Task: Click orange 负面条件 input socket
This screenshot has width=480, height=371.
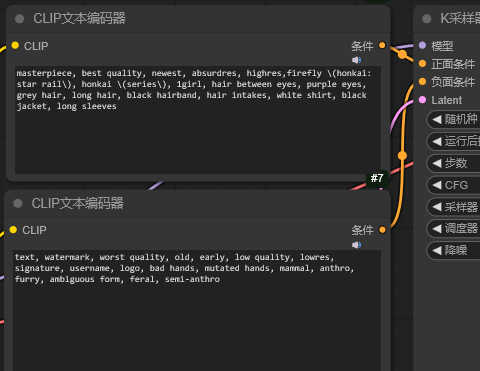Action: tap(422, 81)
